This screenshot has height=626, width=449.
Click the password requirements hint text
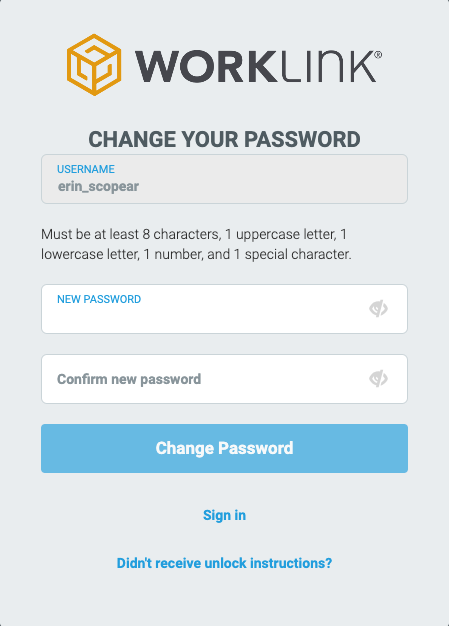point(196,244)
